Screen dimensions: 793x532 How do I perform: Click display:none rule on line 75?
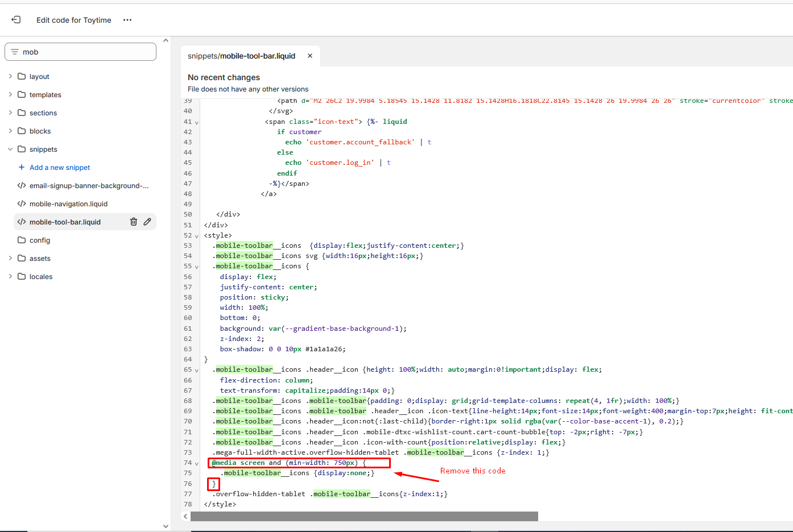(x=298, y=473)
